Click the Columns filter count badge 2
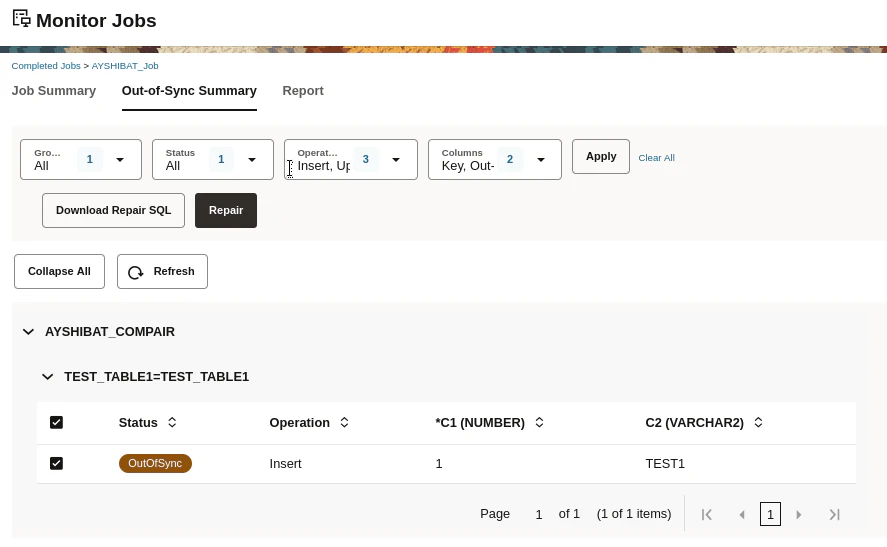887x547 pixels. (x=510, y=160)
